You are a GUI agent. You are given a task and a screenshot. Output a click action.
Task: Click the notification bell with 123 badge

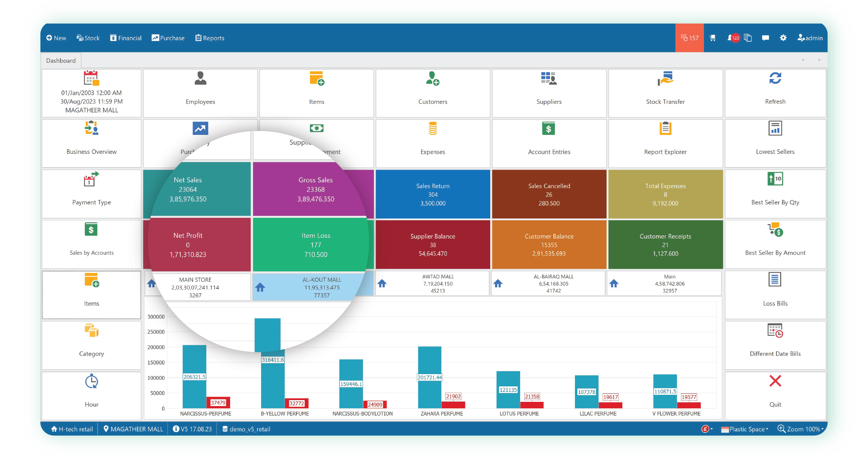click(733, 38)
